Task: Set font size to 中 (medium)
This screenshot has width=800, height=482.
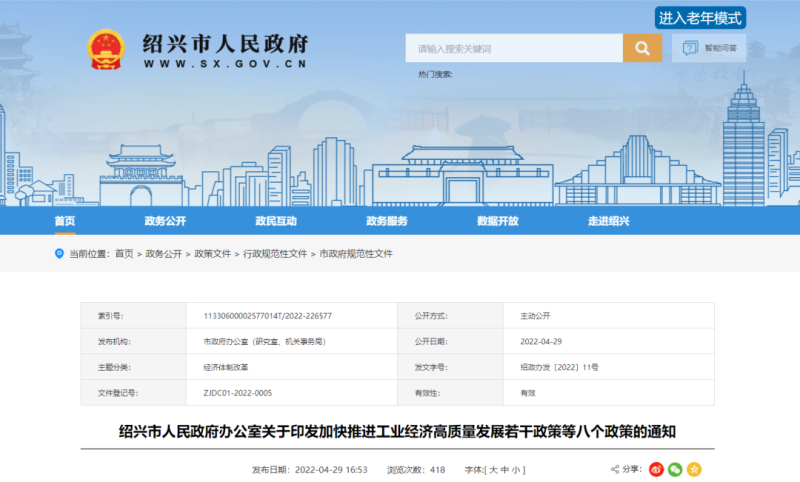Action: click(x=505, y=469)
